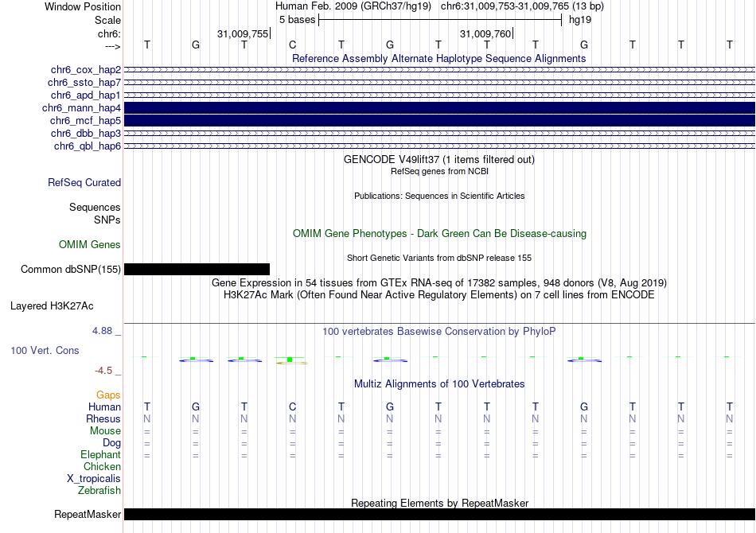
Task: Click the Rhesus species label
Action: (x=103, y=418)
